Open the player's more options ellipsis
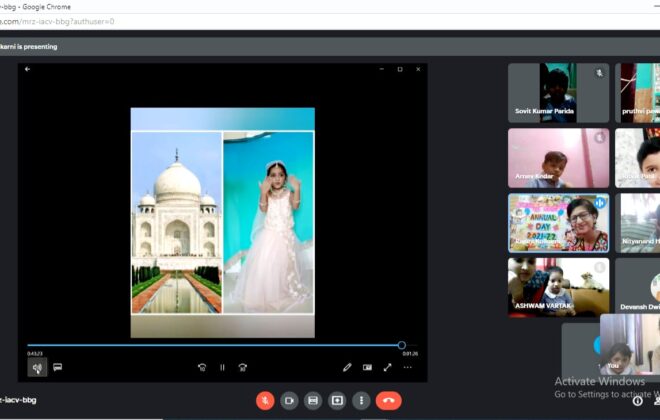This screenshot has width=660, height=420. [x=407, y=367]
